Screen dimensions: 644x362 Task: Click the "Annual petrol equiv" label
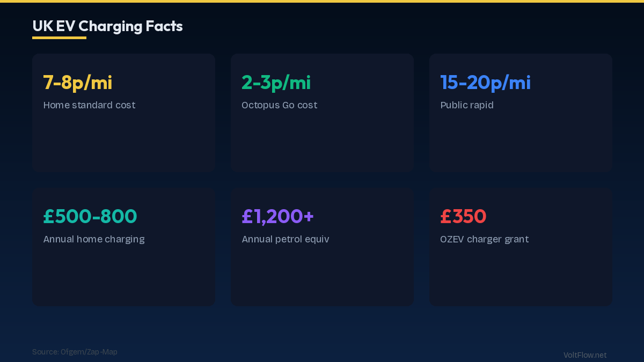point(285,239)
